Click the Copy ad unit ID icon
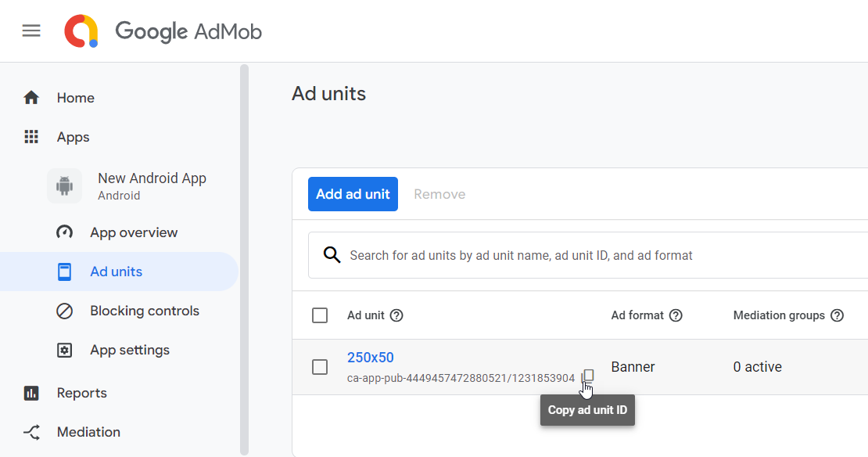868x457 pixels. coord(588,376)
